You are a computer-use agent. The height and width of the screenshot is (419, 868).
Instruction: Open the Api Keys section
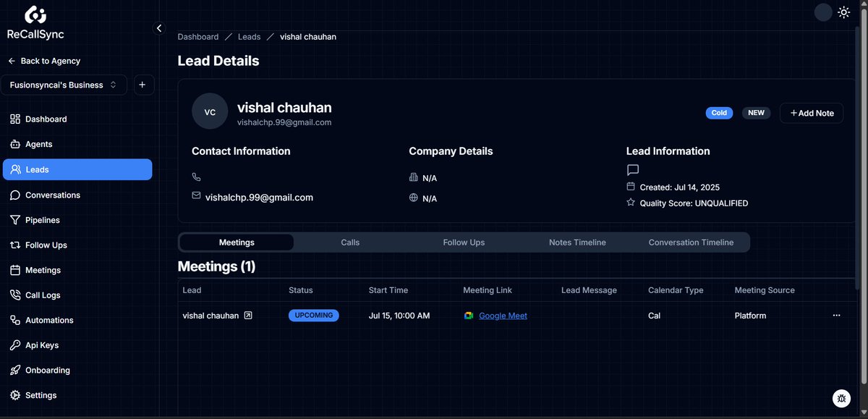(x=41, y=345)
